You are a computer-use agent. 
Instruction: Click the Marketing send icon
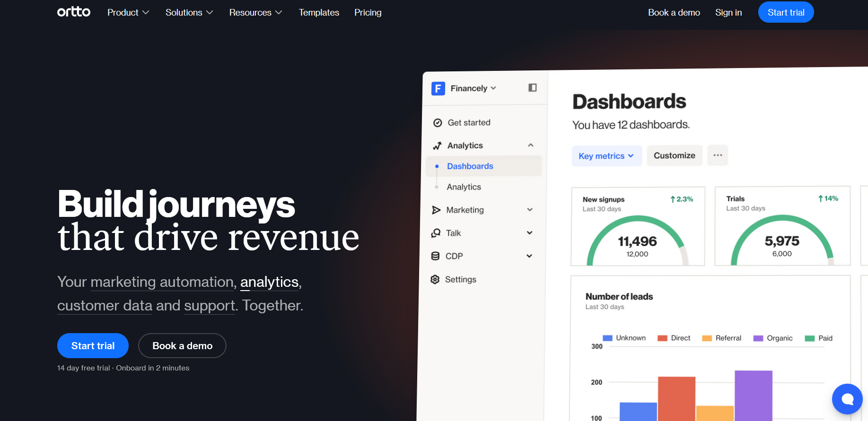[436, 210]
